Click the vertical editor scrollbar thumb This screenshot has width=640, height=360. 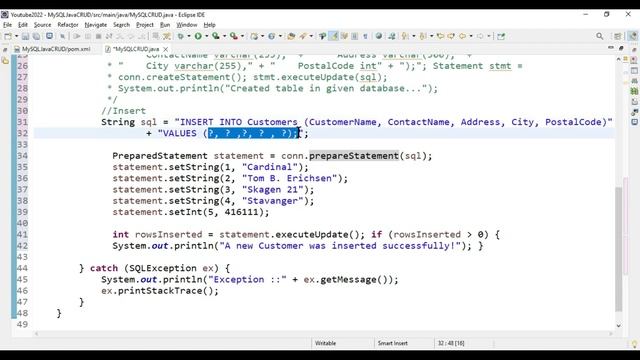pos(619,249)
